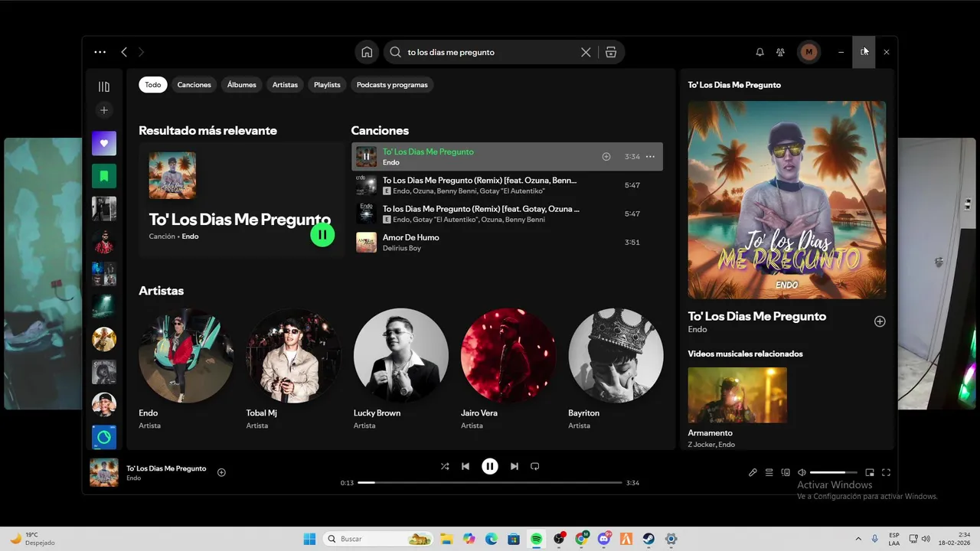Viewport: 980px width, 551px height.
Task: Open more options for the highlighted song
Action: tap(650, 157)
